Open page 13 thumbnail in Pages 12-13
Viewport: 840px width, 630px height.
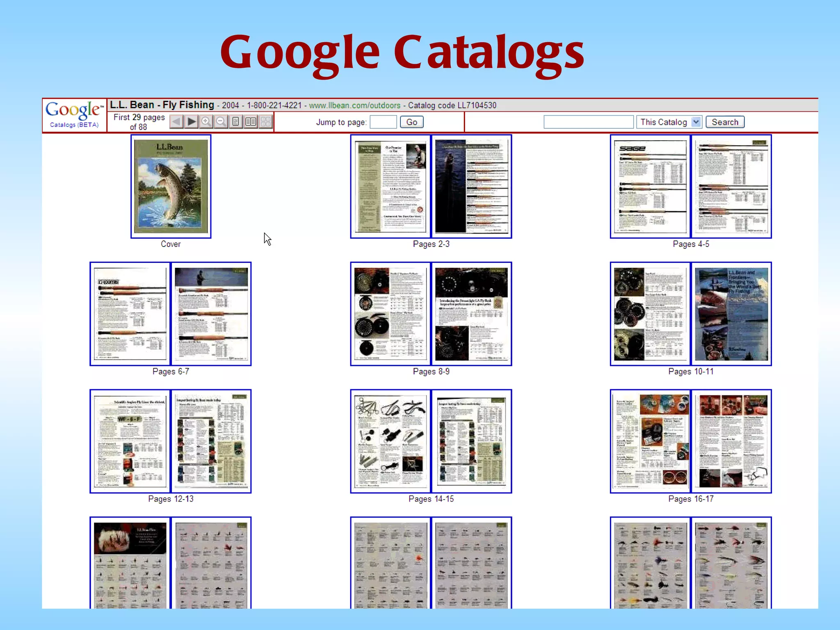[x=211, y=441]
